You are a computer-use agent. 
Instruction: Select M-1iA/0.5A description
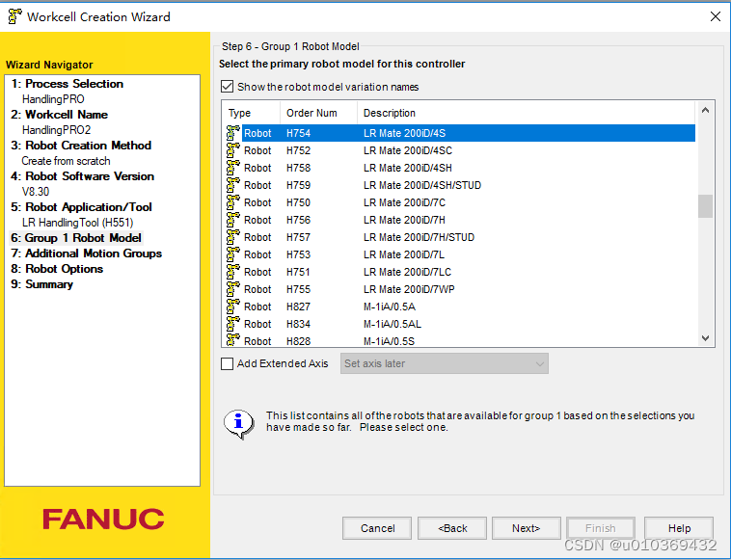click(x=390, y=307)
